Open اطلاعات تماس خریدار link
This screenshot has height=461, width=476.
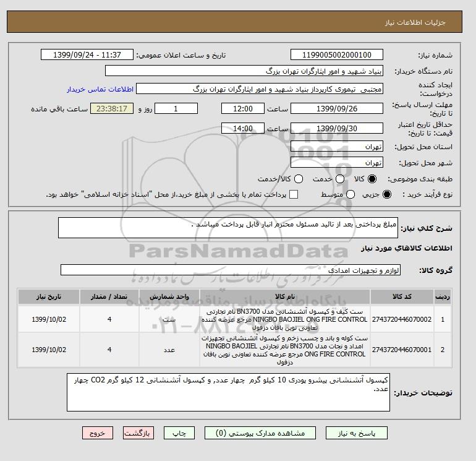100,89
